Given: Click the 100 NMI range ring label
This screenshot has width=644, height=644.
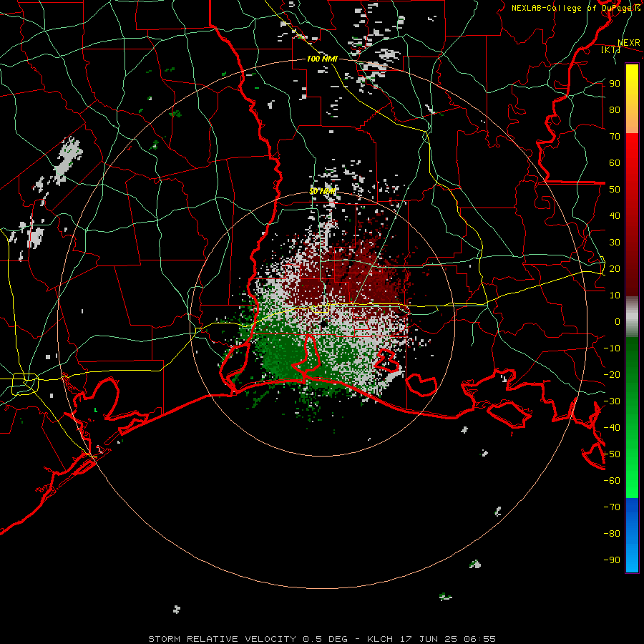Looking at the screenshot, I should tap(322, 59).
